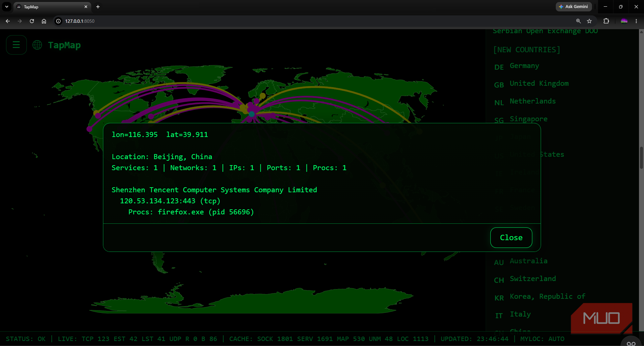Click the firefox.exe process line

pos(191,212)
